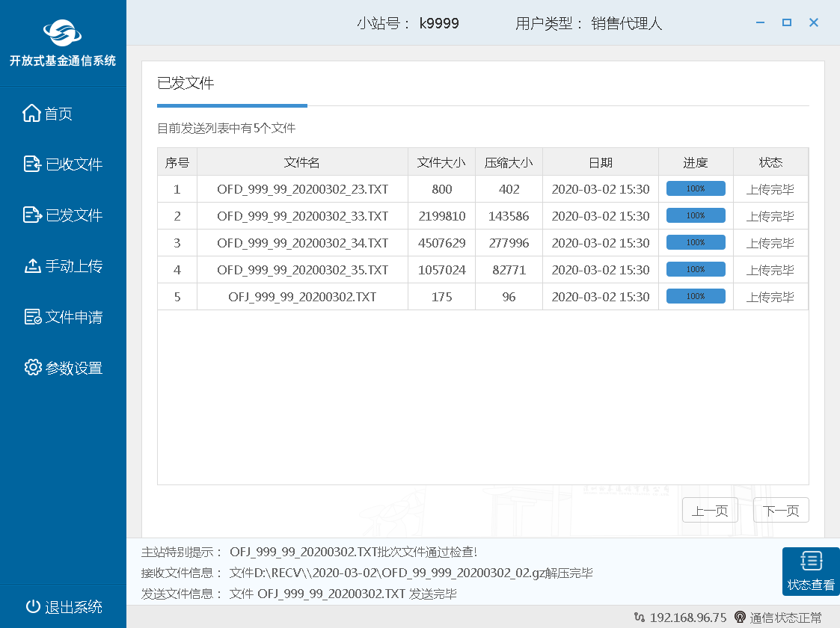Click the 文件大小 column header
Viewport: 840px width, 628px height.
click(441, 162)
